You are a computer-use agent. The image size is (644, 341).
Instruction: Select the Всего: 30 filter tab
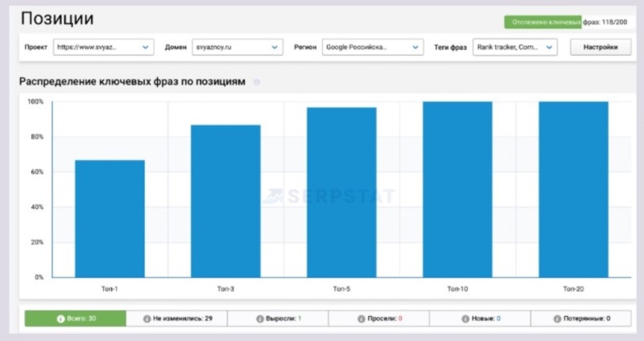click(x=76, y=318)
